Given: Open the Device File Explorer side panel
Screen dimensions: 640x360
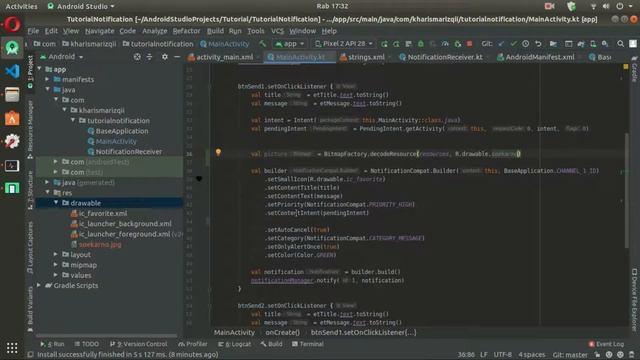Looking at the screenshot, I should tap(634, 300).
